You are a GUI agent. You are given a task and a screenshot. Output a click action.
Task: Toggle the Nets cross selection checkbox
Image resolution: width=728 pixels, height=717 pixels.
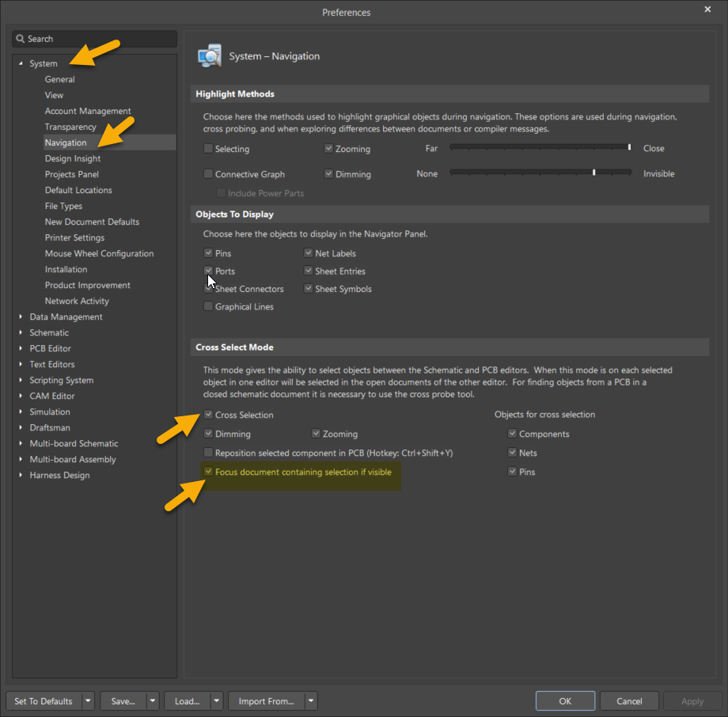512,453
